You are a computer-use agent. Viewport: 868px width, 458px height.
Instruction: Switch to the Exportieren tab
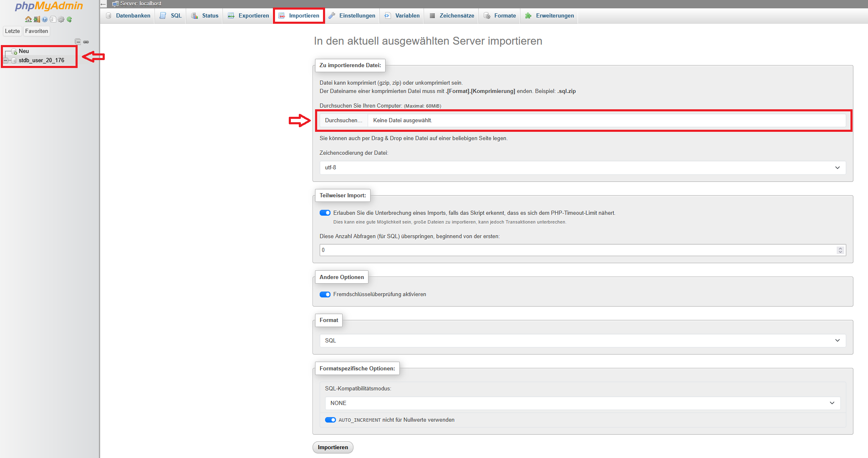[x=249, y=16]
